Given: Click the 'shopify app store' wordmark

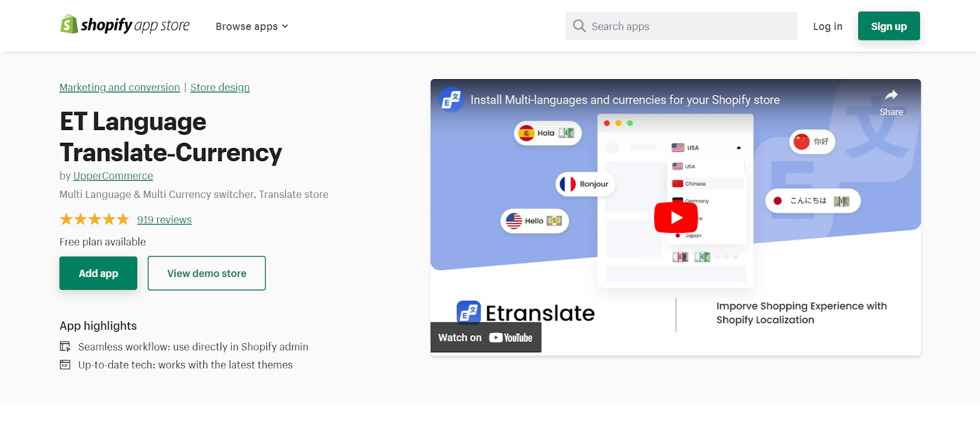Looking at the screenshot, I should pos(135,25).
